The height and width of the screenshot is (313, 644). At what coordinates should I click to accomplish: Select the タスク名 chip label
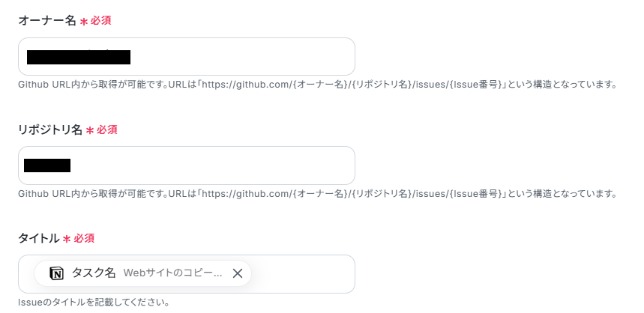[94, 273]
